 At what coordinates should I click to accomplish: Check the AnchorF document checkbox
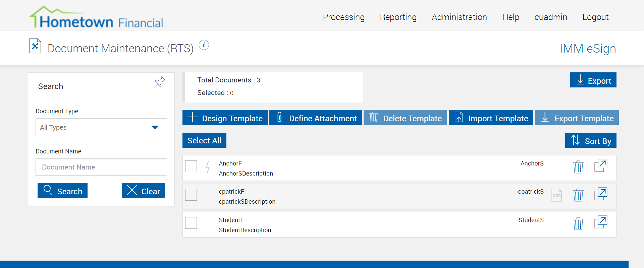click(191, 166)
